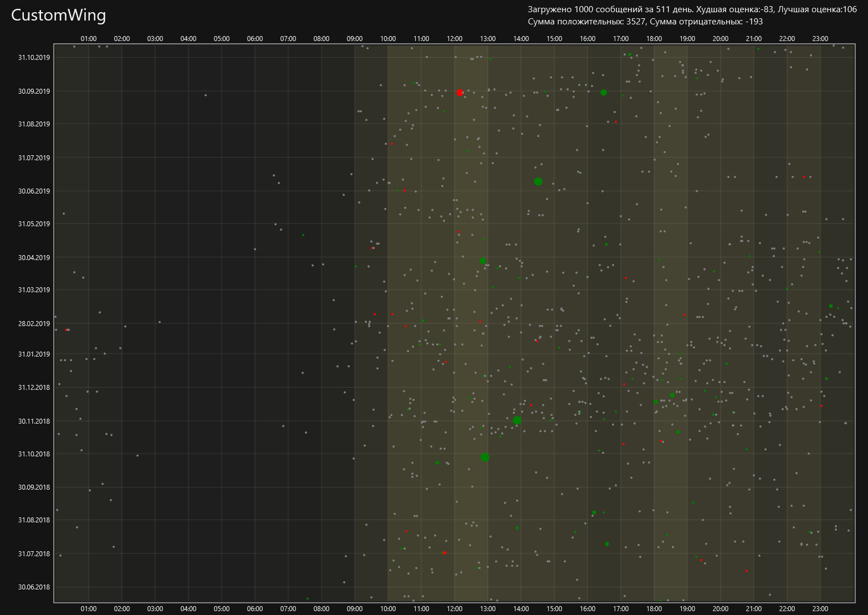
Task: Click the 20:00 label on bottom axis
Action: coord(721,609)
